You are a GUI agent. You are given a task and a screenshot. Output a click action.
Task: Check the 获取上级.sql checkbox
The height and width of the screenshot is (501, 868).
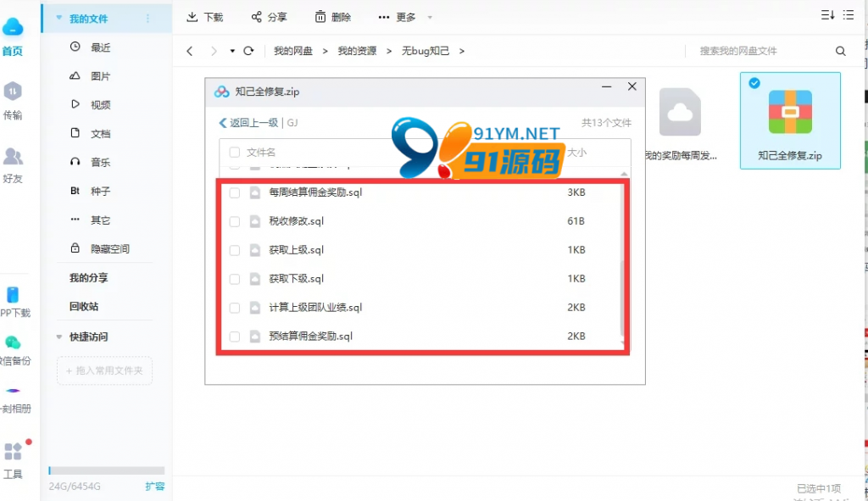[x=235, y=250]
